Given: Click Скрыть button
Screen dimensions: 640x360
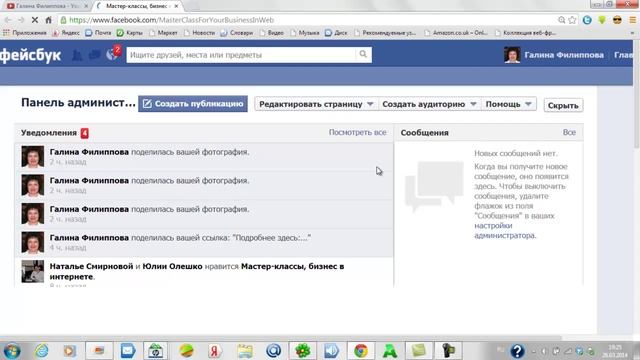Looking at the screenshot, I should [x=563, y=105].
